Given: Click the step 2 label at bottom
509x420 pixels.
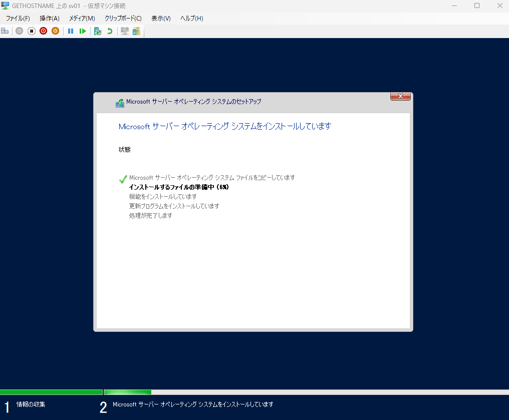Looking at the screenshot, I should [x=193, y=404].
